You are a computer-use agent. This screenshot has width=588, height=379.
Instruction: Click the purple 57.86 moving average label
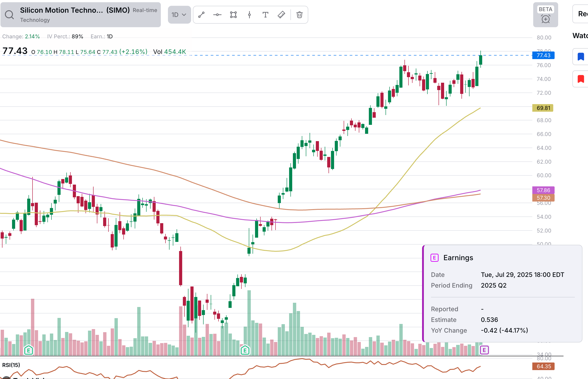coord(543,190)
